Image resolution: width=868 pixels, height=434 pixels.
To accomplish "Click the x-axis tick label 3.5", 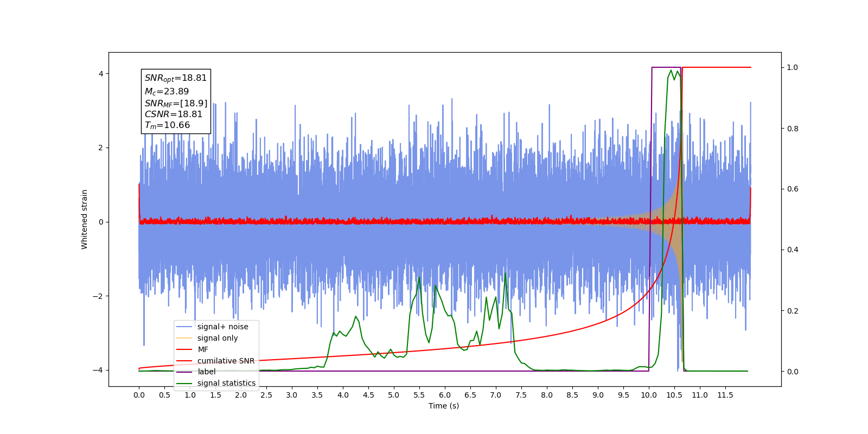I will click(317, 395).
